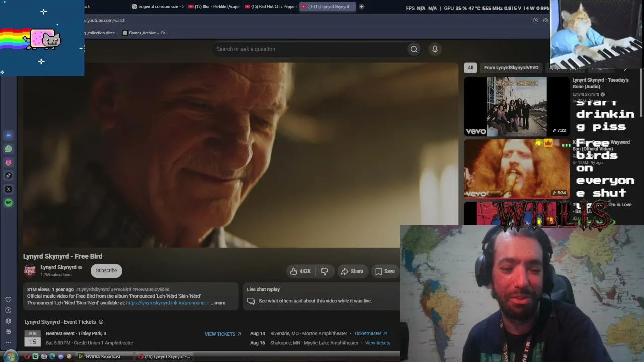644x362 pixels.
Task: Select the active Lynyrd Skynyrd browser tab
Action: tap(327, 7)
